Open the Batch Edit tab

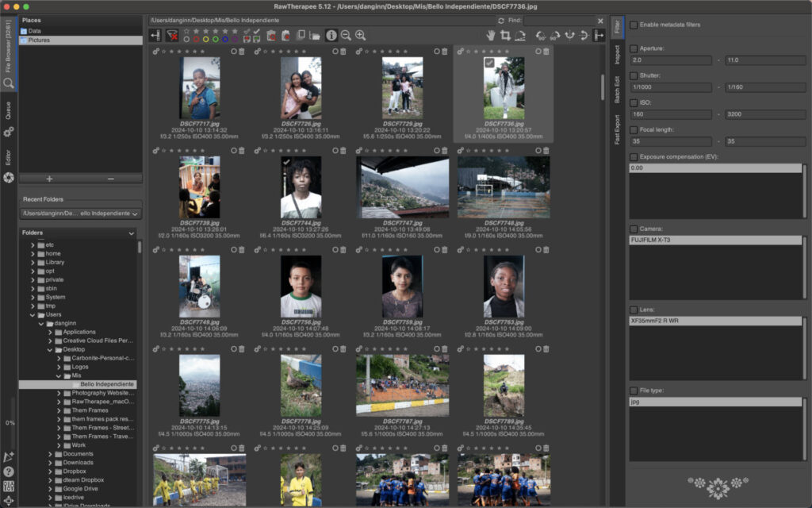tap(617, 89)
